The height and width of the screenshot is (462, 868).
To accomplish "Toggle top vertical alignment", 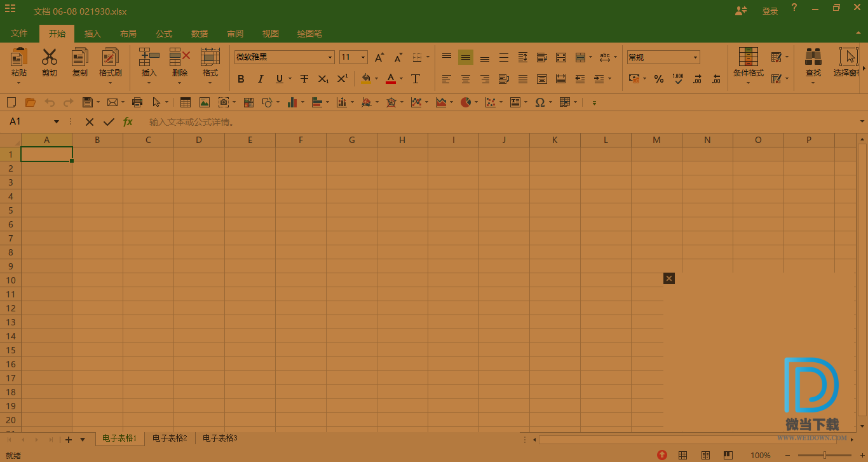I will tap(447, 57).
